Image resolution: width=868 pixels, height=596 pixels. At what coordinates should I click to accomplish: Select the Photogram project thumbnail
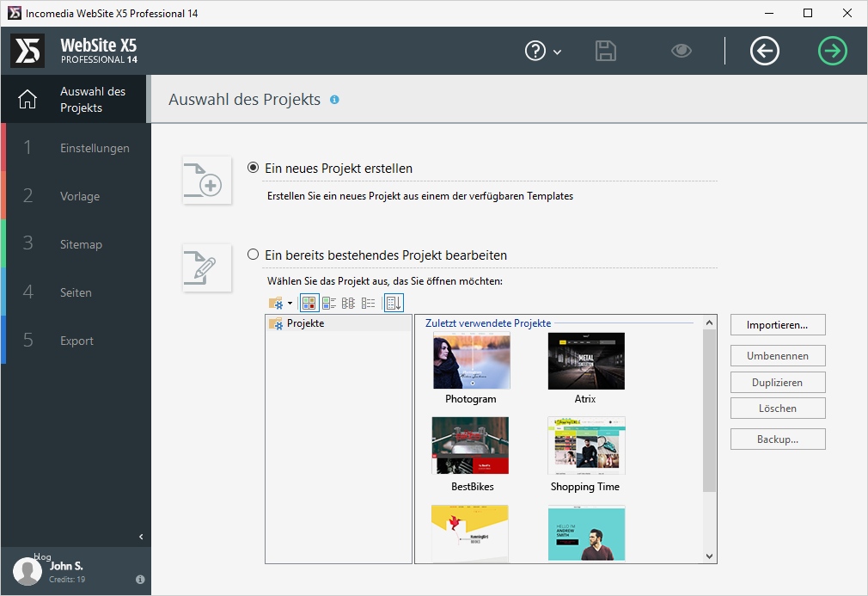(x=472, y=360)
